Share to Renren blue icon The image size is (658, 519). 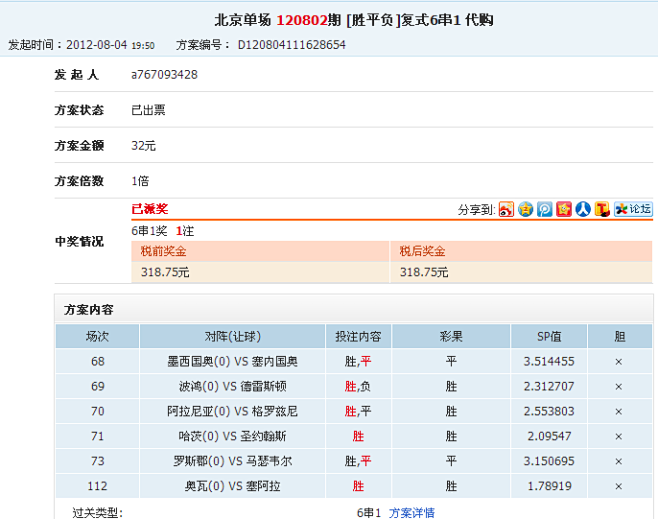point(583,209)
